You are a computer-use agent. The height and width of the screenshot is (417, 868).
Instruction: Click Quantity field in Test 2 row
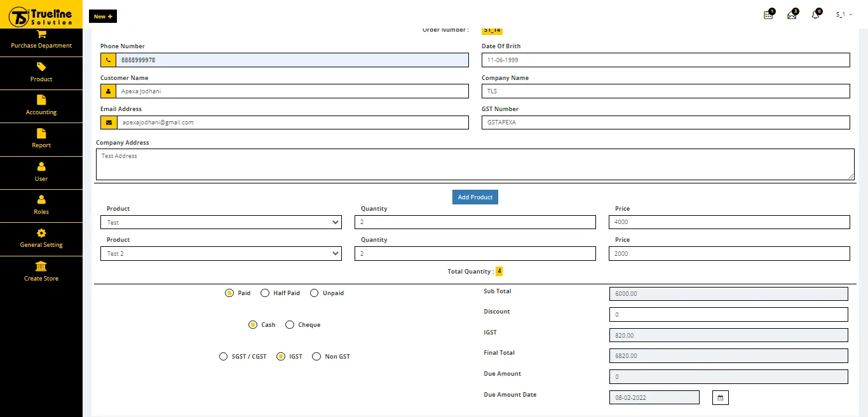click(x=475, y=253)
